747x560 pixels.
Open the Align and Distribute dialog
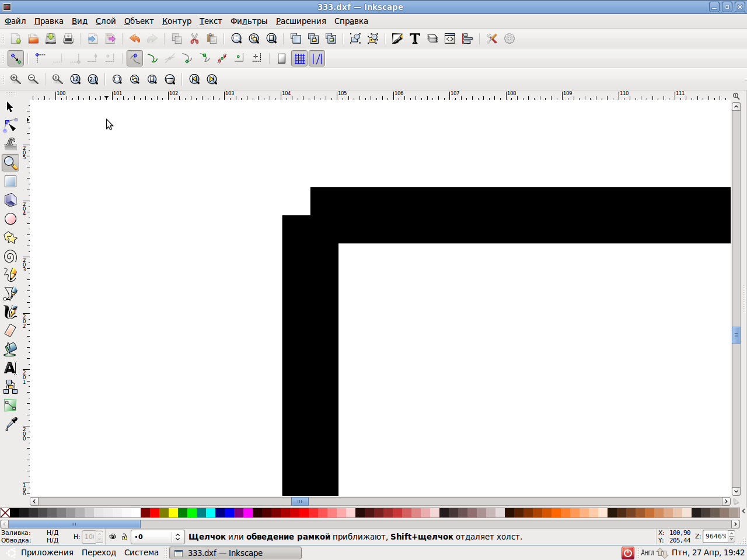point(467,38)
